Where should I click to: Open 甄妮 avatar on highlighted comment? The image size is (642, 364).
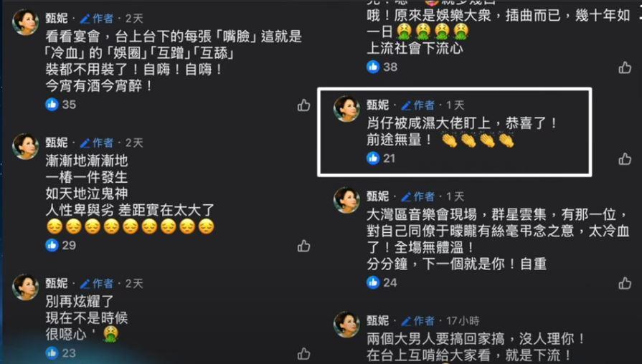346,109
